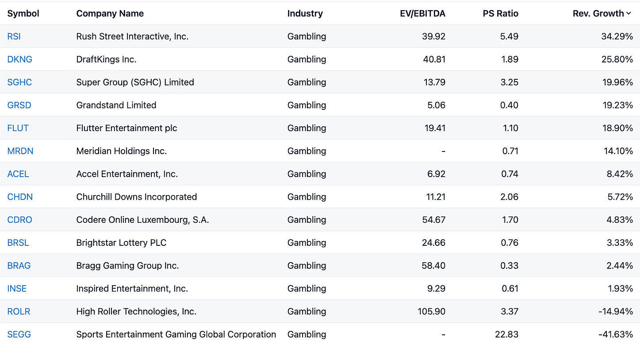This screenshot has height=345, width=644.
Task: Click the BRAG symbol link
Action: pos(19,266)
